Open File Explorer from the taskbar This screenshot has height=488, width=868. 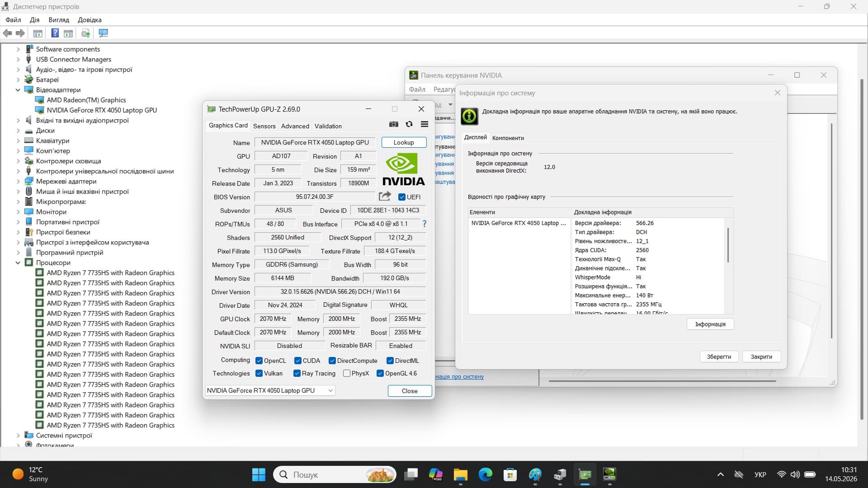click(460, 474)
